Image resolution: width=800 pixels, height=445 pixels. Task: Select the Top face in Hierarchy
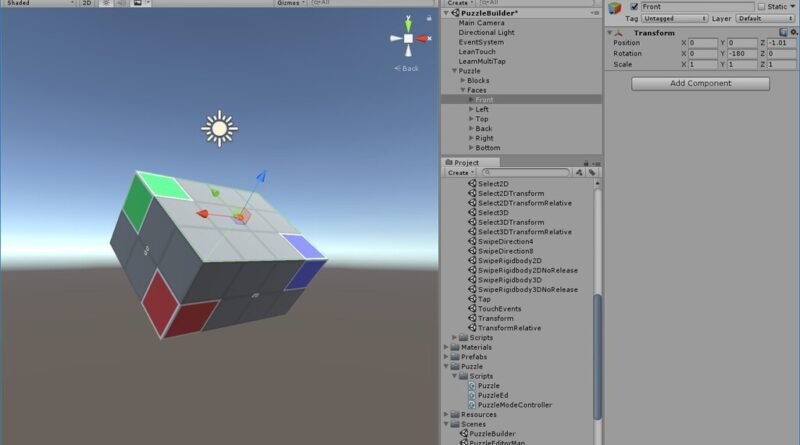point(482,119)
